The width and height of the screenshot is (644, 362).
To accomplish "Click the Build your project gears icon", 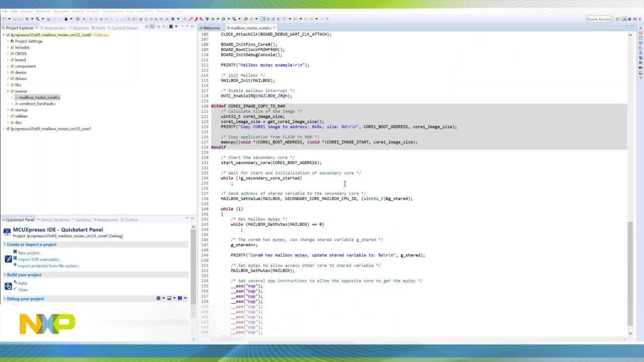I will [x=8, y=286].
